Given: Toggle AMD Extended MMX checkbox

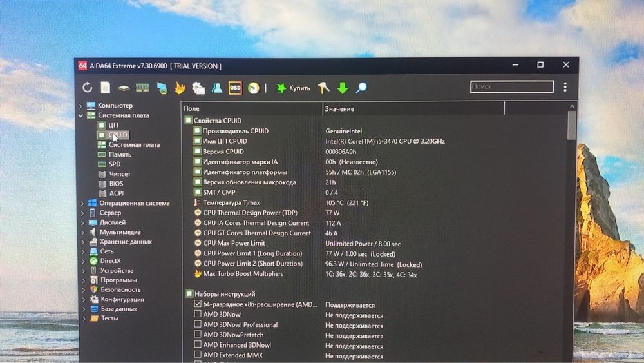Looking at the screenshot, I should pos(198,355).
